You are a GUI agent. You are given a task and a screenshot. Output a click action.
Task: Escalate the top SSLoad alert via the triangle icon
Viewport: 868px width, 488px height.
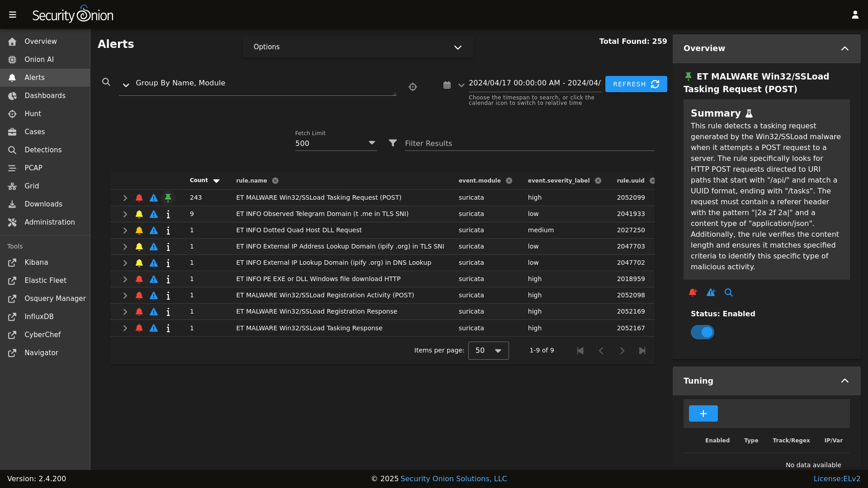(x=154, y=197)
